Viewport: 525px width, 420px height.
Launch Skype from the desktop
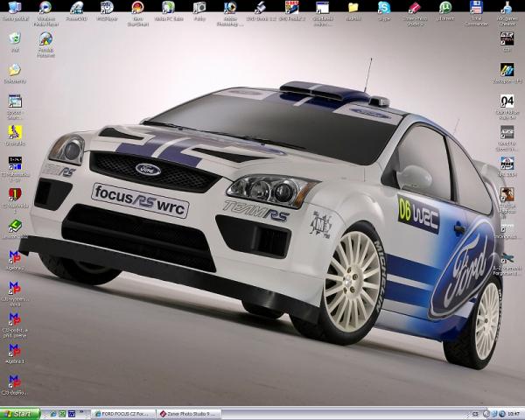(384, 9)
